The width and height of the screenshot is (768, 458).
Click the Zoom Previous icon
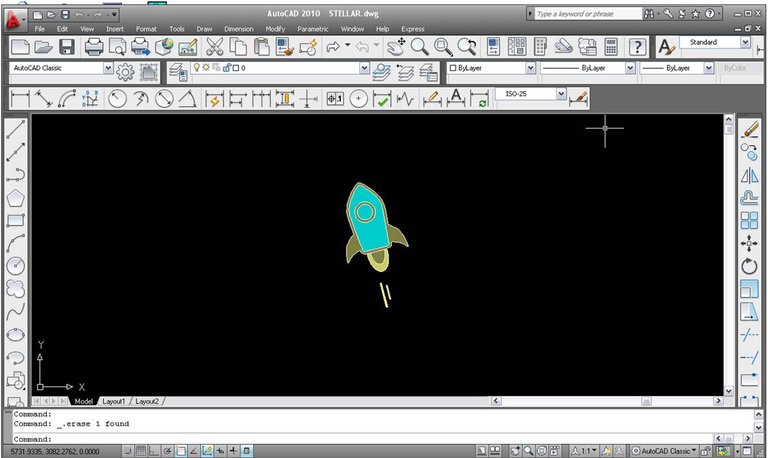pyautogui.click(x=467, y=47)
